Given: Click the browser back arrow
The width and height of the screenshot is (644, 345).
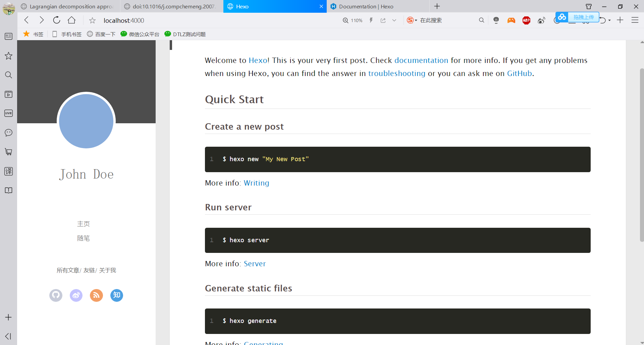Looking at the screenshot, I should 26,20.
